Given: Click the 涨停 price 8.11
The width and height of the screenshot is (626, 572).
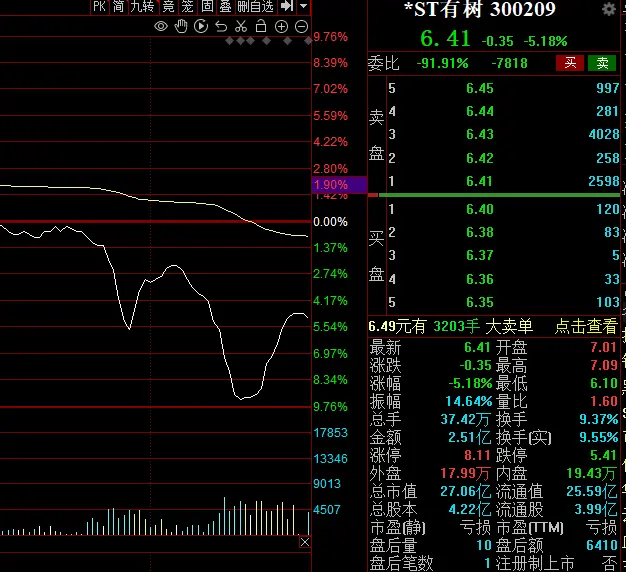Looking at the screenshot, I should click(477, 455).
